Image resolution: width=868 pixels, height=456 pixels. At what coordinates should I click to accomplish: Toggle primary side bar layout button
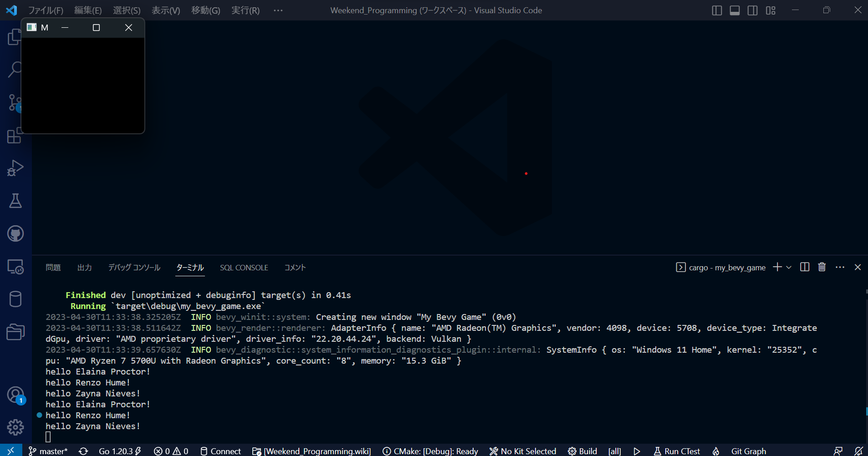717,10
